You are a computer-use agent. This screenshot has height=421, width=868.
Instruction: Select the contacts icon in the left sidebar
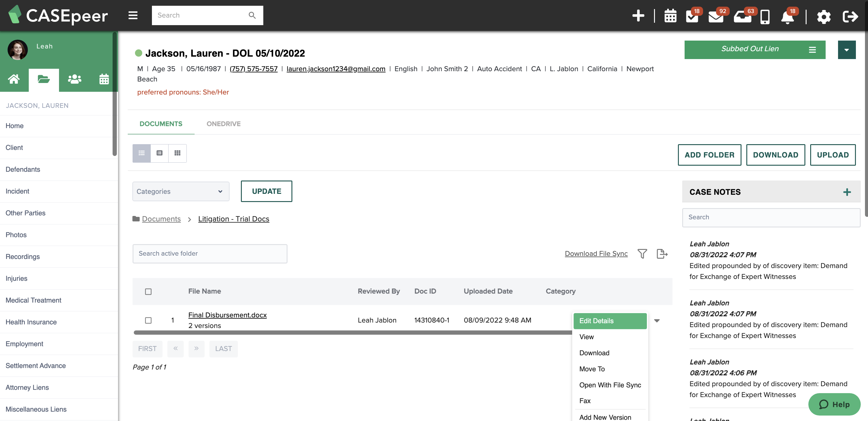pos(74,79)
